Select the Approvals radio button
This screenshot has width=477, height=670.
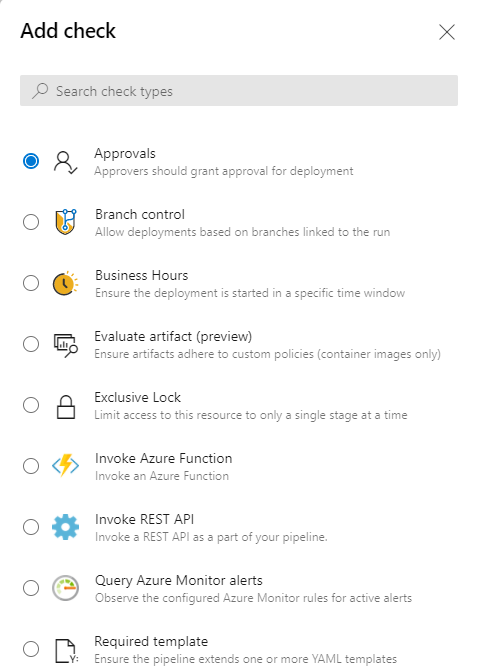(x=31, y=161)
